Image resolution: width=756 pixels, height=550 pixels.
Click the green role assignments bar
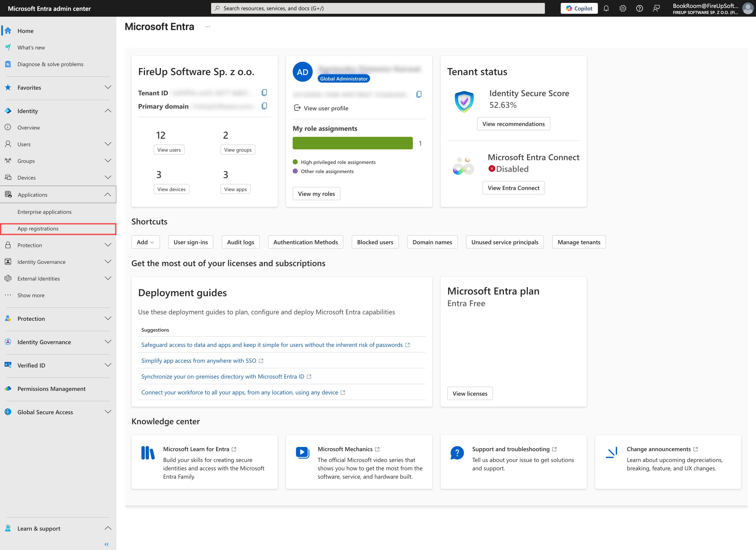tap(353, 143)
